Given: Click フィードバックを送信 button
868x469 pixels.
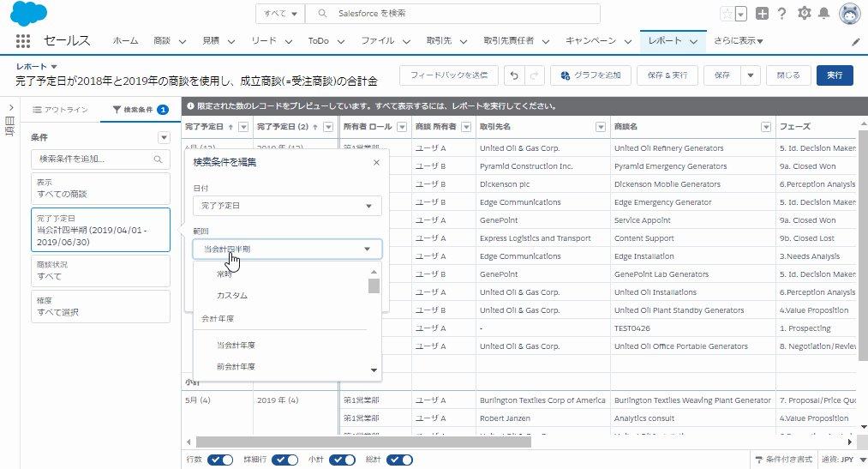Looking at the screenshot, I should [x=449, y=75].
